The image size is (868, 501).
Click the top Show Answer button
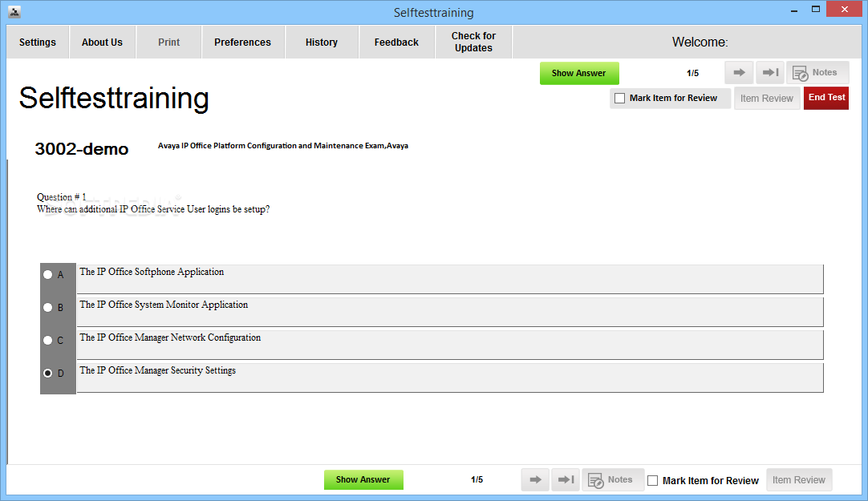coord(579,73)
